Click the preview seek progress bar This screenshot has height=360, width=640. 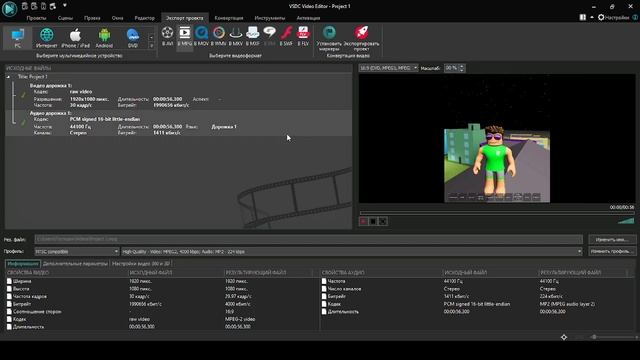[497, 213]
